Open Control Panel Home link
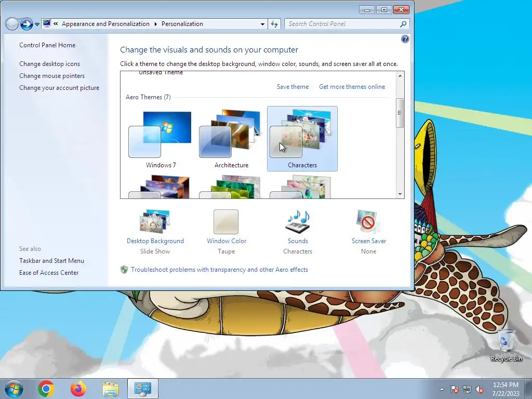532x399 pixels. point(47,45)
